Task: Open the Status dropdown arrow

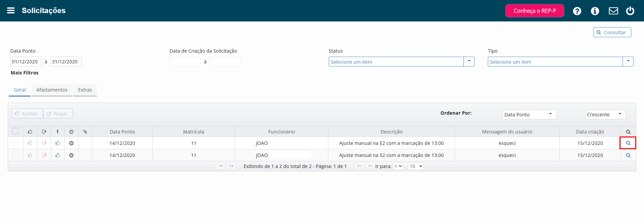Action: 469,62
